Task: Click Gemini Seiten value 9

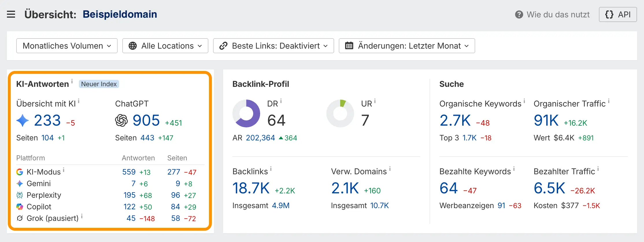Action: coord(178,184)
